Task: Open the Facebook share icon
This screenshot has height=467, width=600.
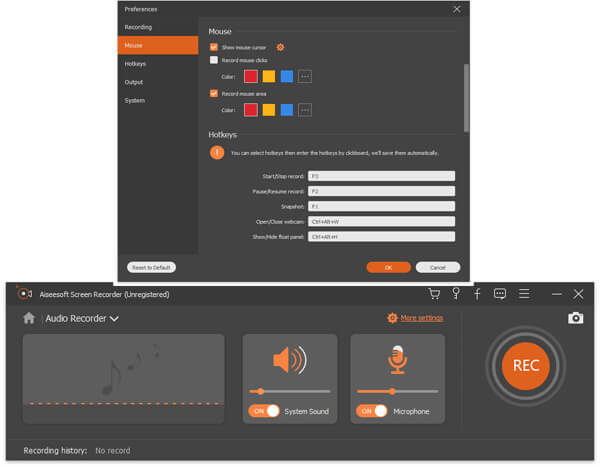Action: [477, 294]
